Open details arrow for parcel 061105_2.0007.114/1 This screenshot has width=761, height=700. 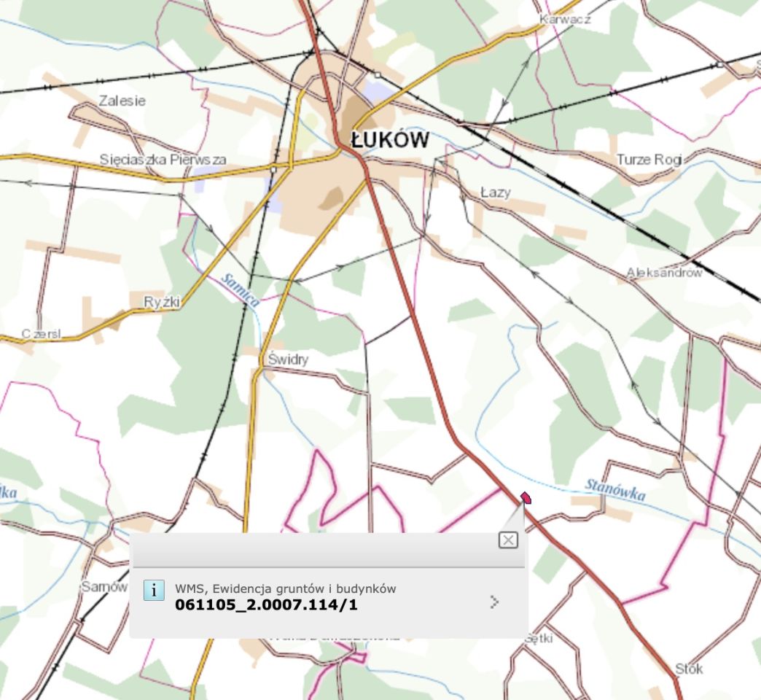pyautogui.click(x=494, y=602)
